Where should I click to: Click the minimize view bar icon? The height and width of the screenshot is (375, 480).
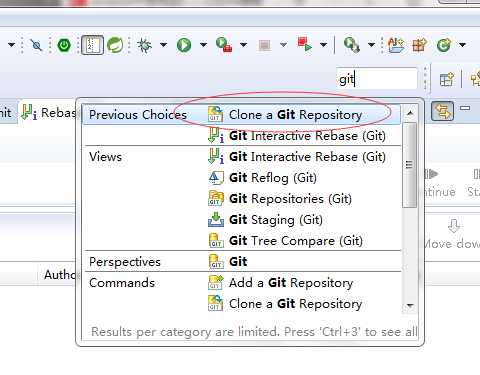[465, 108]
